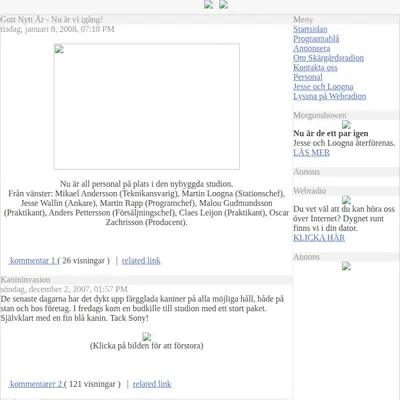Click the first broken header image icon
Image resolution: width=400 pixels, height=400 pixels.
[209, 5]
